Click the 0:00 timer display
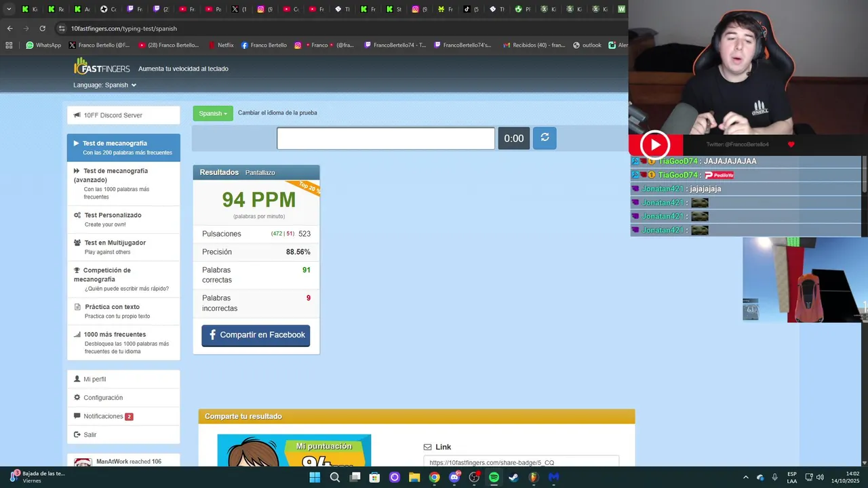The image size is (868, 488). pyautogui.click(x=514, y=138)
